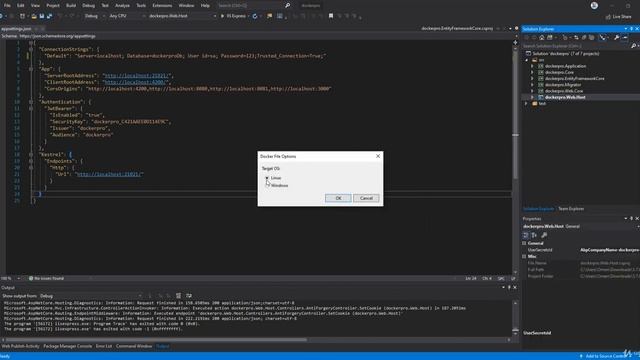Click the Open File toolbar icon
This screenshot has width=640, height=360.
pyautogui.click(x=34, y=16)
